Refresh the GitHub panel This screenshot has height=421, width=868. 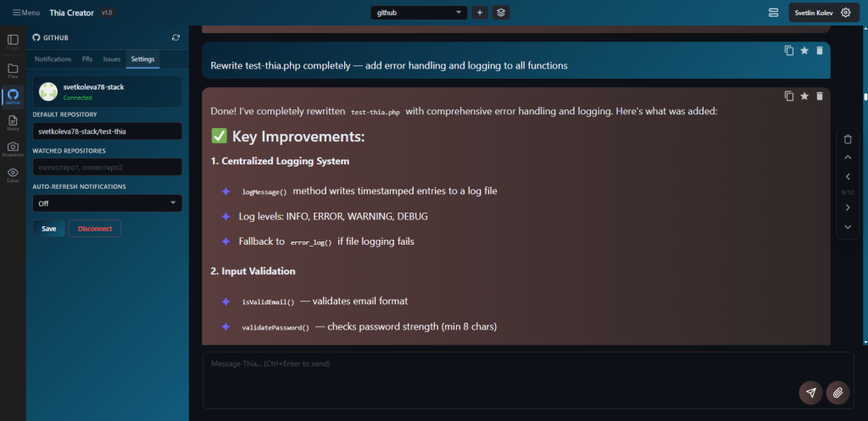[x=176, y=37]
